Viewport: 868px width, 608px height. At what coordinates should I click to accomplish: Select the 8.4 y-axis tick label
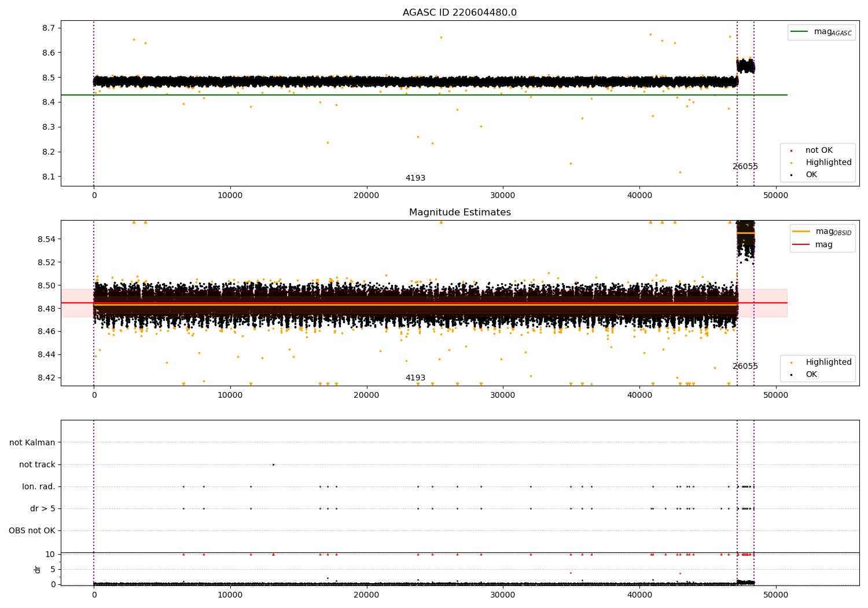pos(49,102)
